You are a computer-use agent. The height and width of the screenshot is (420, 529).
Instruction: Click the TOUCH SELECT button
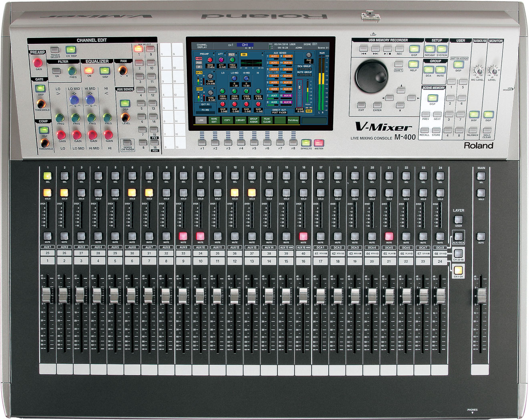tap(55, 50)
